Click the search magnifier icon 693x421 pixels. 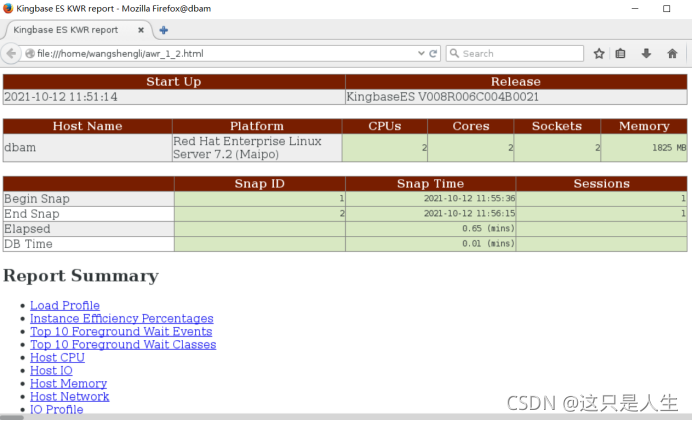point(454,53)
